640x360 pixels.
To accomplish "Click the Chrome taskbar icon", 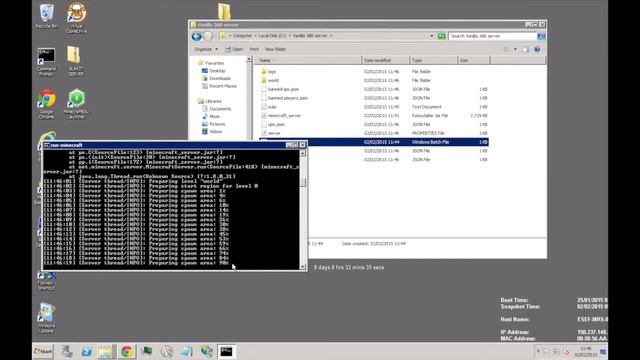I will [x=127, y=351].
